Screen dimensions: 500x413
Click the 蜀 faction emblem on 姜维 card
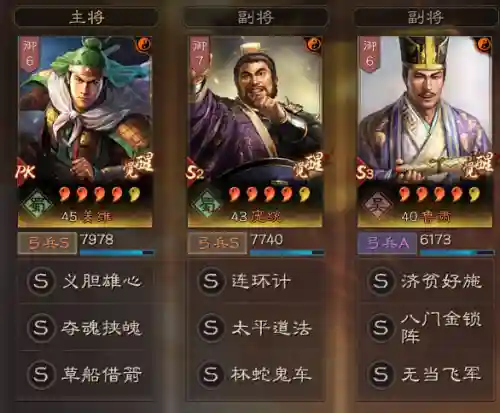(37, 203)
